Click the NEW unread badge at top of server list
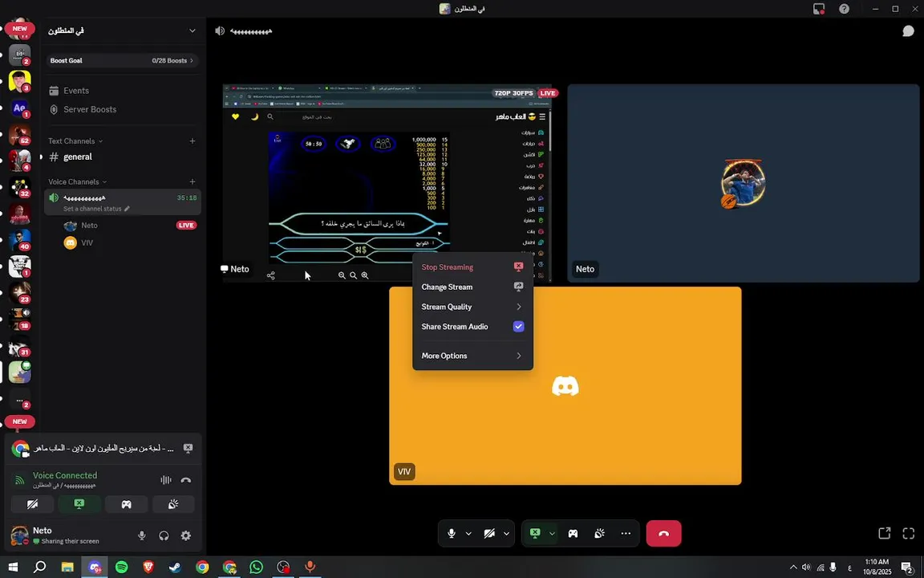This screenshot has width=924, height=578. click(19, 28)
